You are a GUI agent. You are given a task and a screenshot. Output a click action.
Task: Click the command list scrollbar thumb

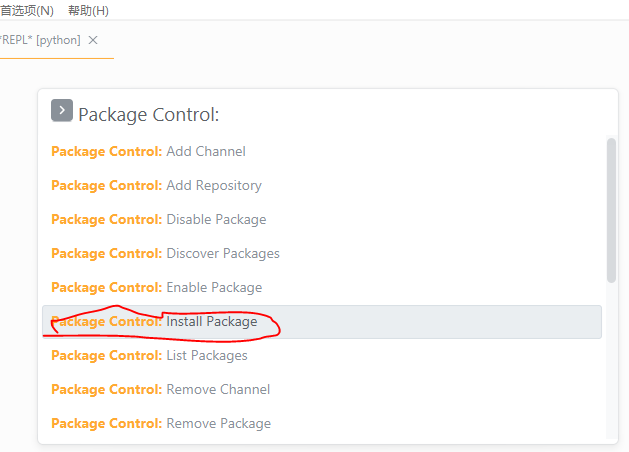611,208
